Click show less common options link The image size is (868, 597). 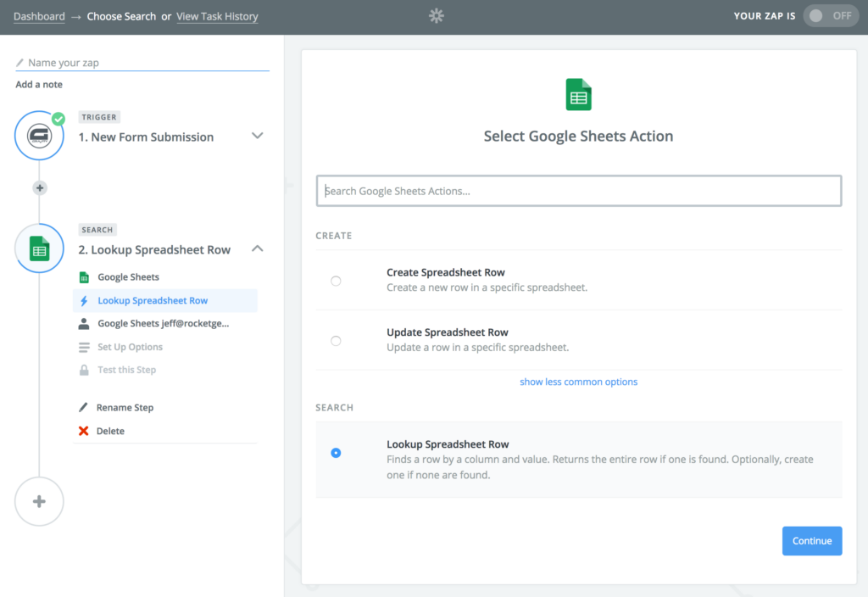[578, 382]
